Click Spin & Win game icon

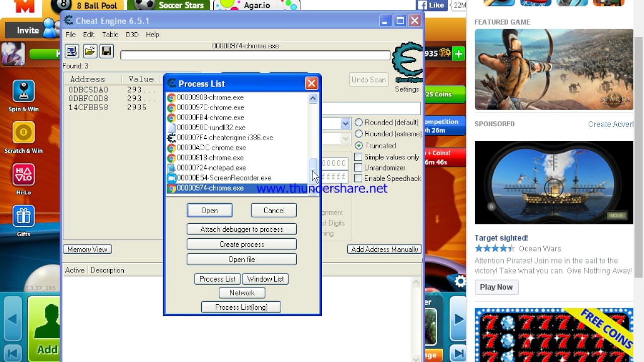pyautogui.click(x=23, y=92)
